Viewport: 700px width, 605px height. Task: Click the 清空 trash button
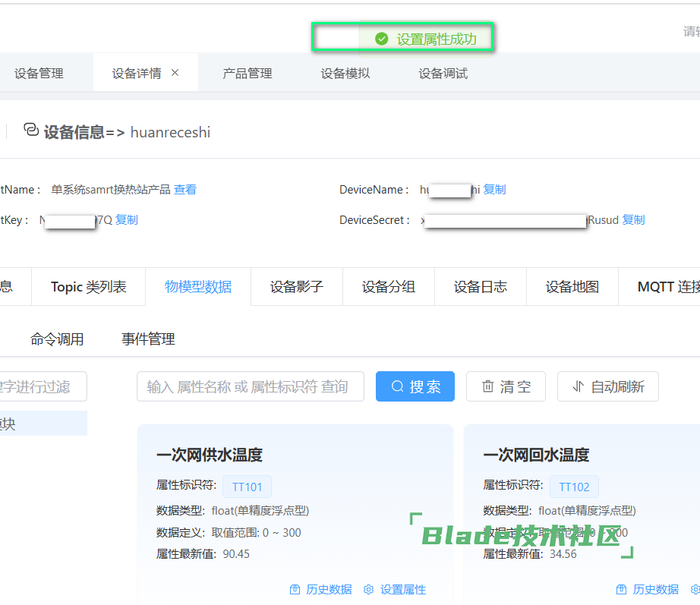(506, 386)
